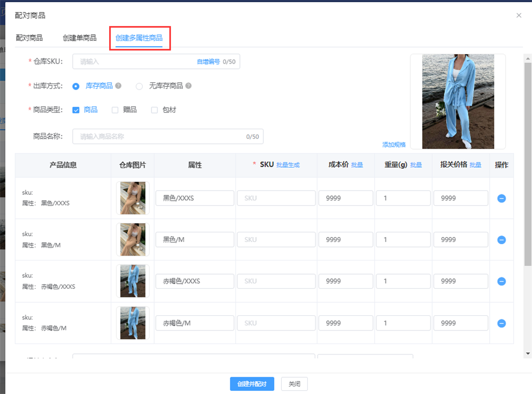
Task: Click 批量 link beside 报关价格
Action: (476, 165)
